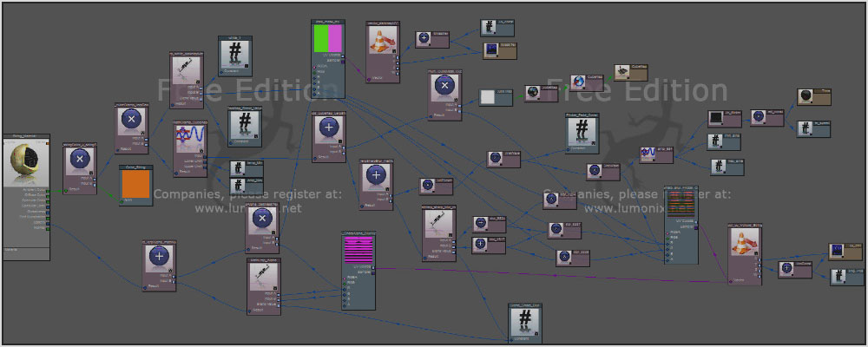The image size is (868, 347).
Task: Select the green and magenta texture node
Action: click(327, 41)
